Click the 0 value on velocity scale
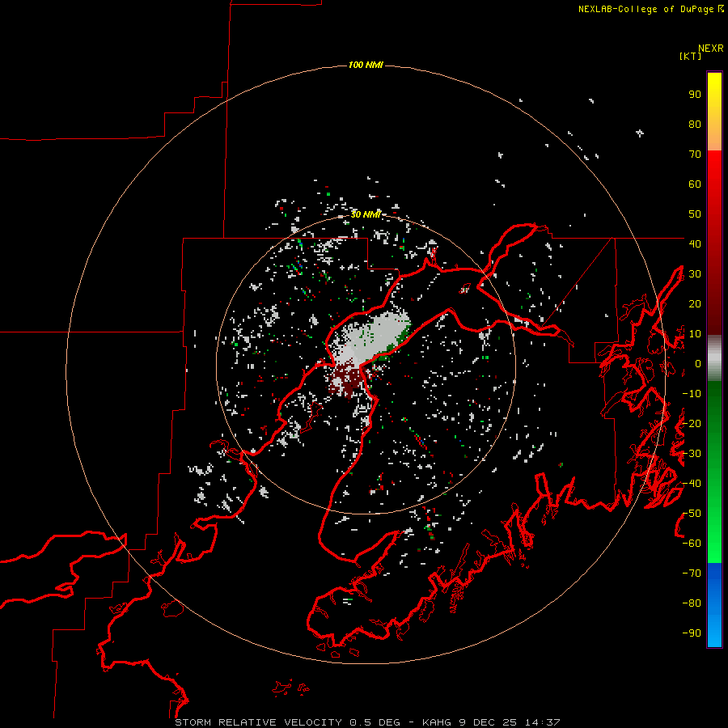This screenshot has height=728, width=728. point(698,363)
